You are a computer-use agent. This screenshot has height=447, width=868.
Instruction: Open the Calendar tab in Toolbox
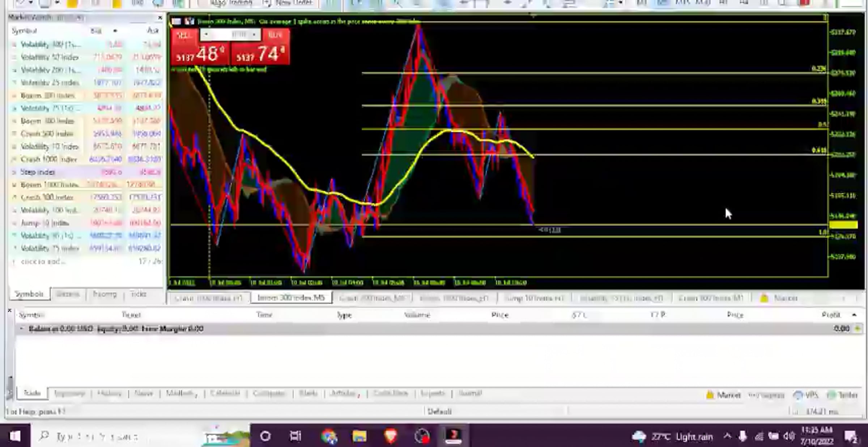point(225,393)
